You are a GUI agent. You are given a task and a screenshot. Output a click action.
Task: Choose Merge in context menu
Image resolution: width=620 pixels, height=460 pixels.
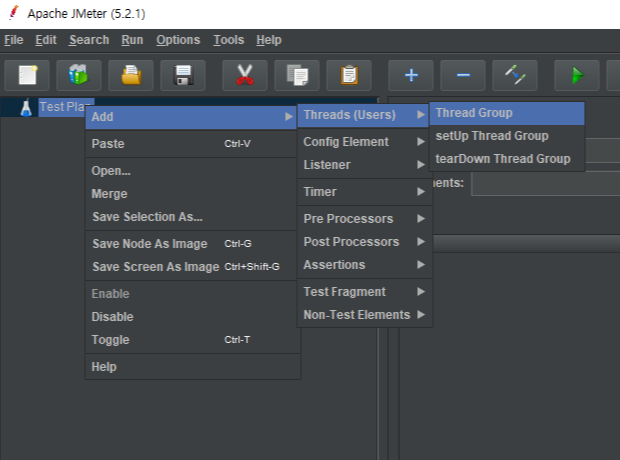tap(191, 194)
